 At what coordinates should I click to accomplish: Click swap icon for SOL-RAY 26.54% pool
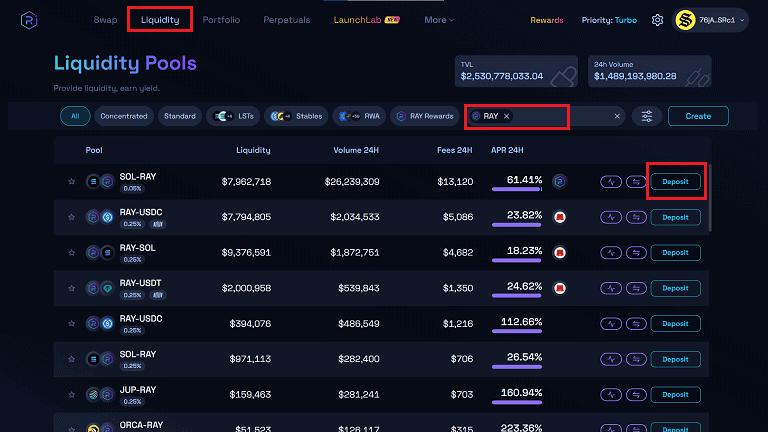click(636, 359)
